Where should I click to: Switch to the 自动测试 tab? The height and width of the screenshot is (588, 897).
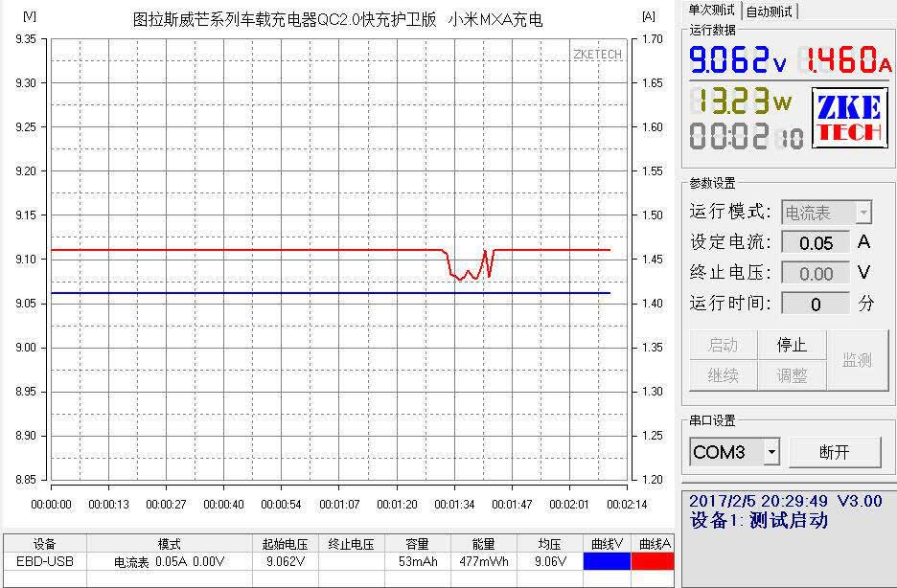click(x=770, y=11)
